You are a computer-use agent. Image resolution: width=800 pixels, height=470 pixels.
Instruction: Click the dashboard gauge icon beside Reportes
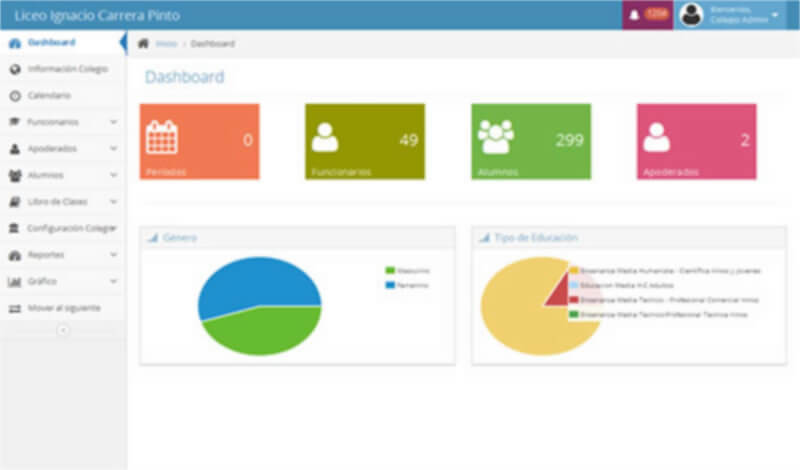coord(15,255)
